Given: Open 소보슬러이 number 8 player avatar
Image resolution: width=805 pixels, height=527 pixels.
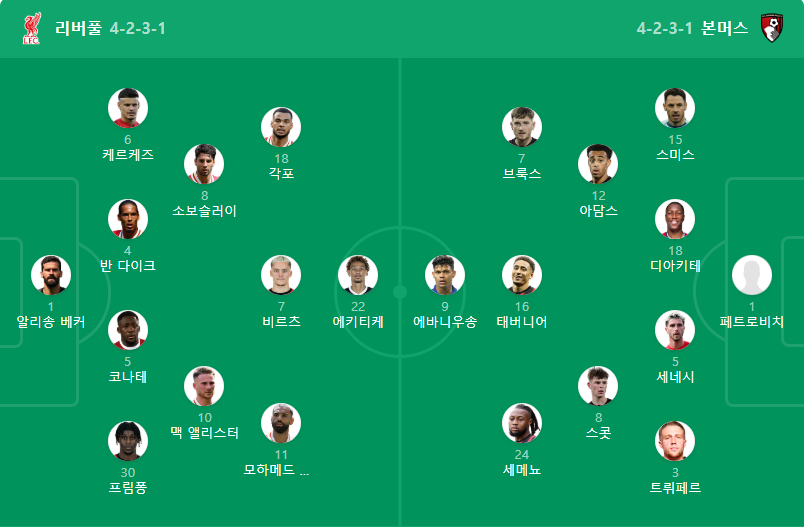Looking at the screenshot, I should tap(204, 164).
